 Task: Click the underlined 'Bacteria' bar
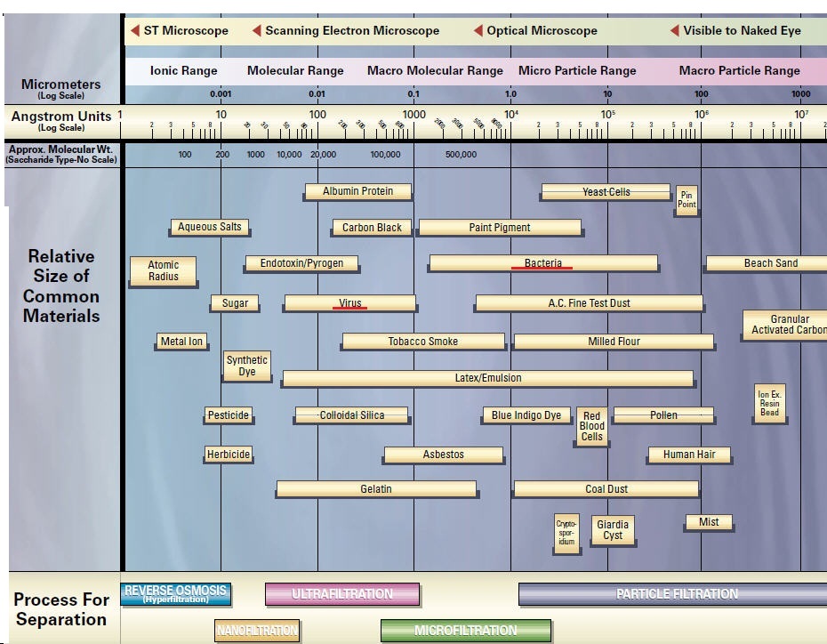pos(543,263)
